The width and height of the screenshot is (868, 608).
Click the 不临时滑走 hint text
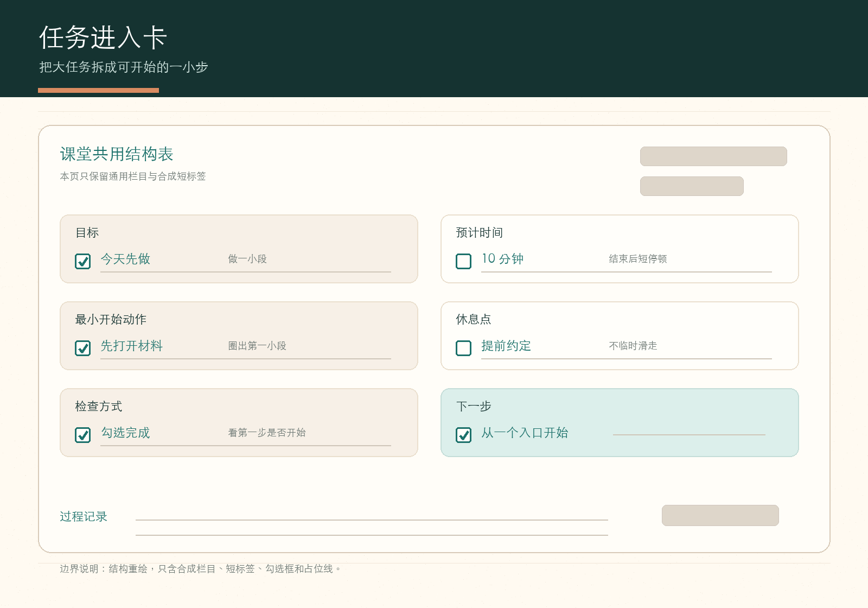pos(633,346)
